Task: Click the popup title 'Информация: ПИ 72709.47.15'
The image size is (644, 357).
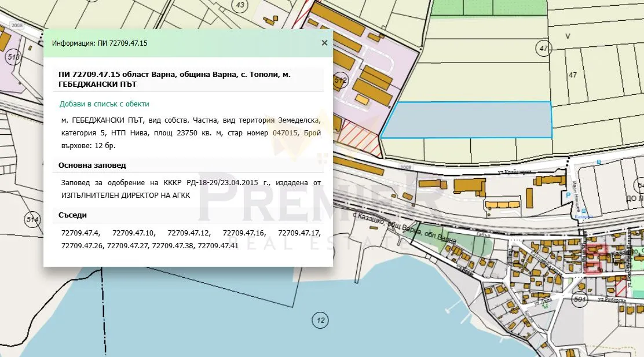Action: (x=100, y=43)
